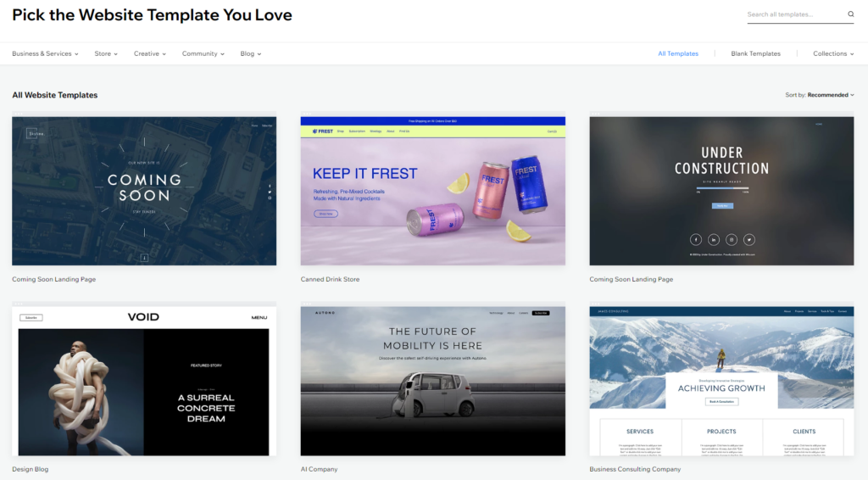Open the VOID design blog thumbnail
The width and height of the screenshot is (868, 480).
tap(144, 381)
